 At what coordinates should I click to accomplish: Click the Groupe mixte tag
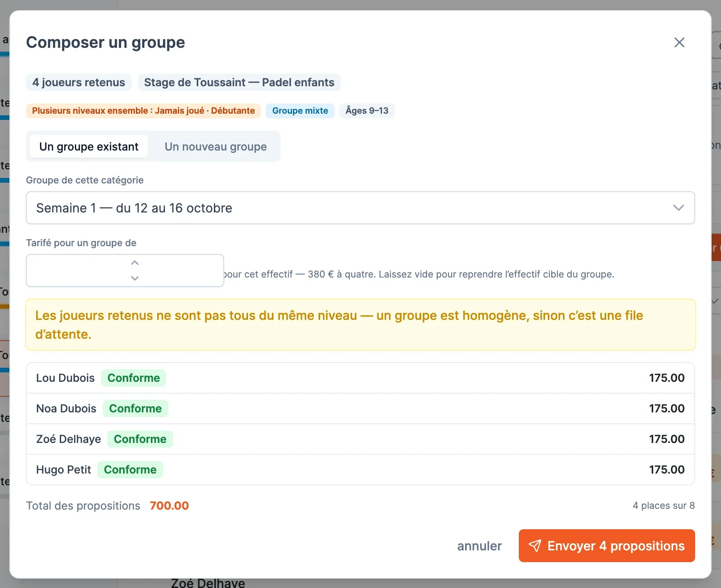300,111
